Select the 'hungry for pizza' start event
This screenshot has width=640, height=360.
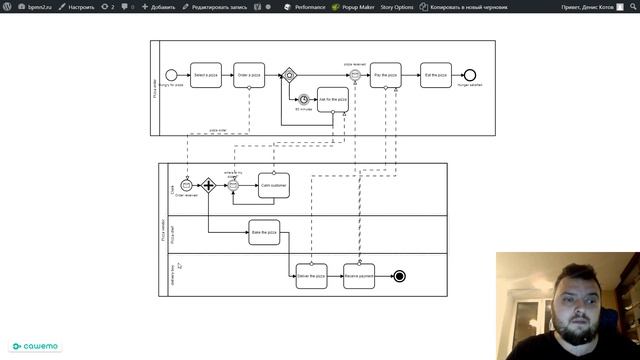coord(171,75)
